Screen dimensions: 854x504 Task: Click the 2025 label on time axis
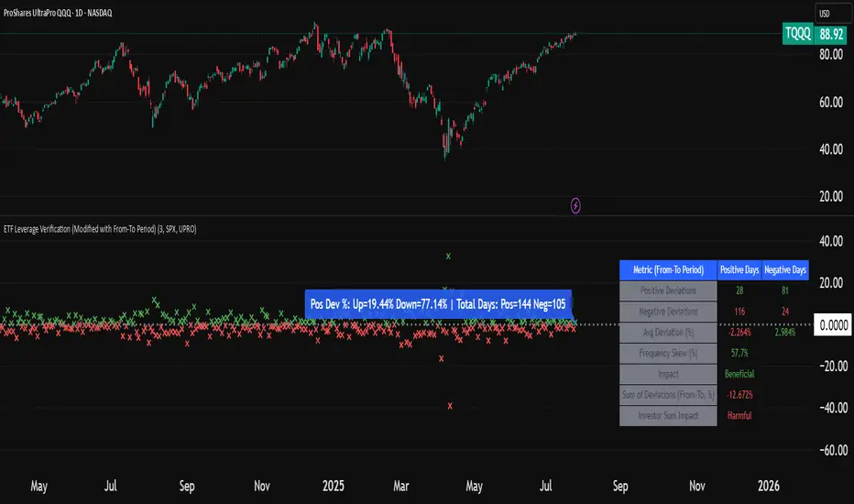(x=333, y=486)
